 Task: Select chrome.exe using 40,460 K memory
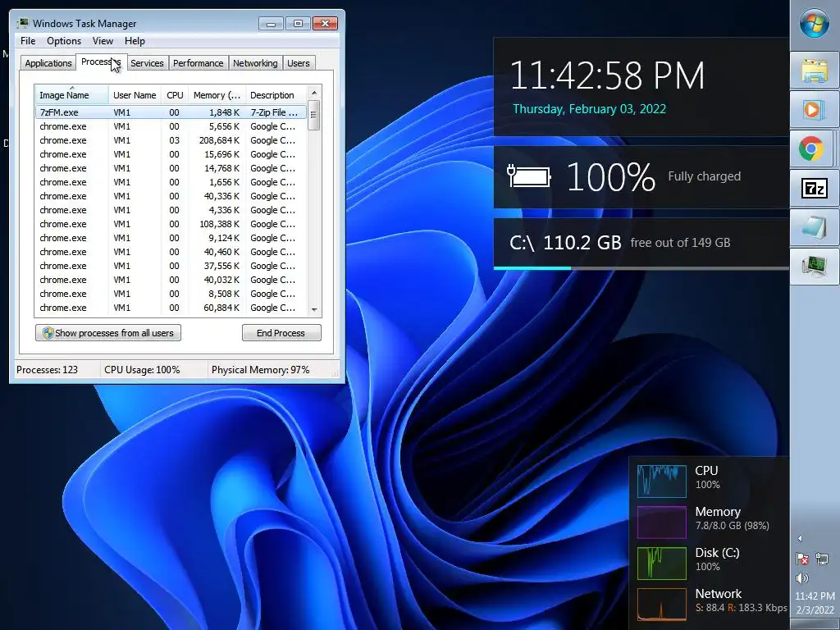[171, 252]
